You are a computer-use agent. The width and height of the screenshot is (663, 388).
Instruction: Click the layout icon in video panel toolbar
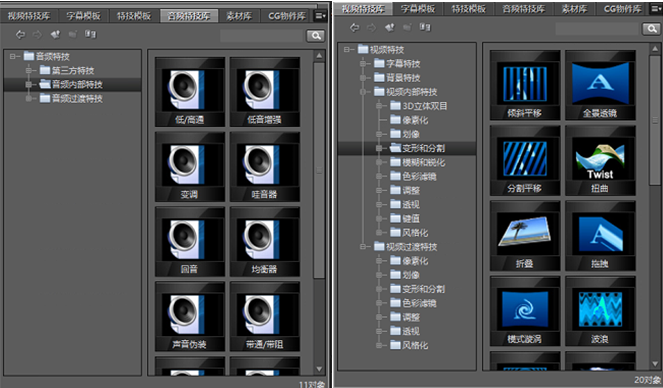(425, 27)
